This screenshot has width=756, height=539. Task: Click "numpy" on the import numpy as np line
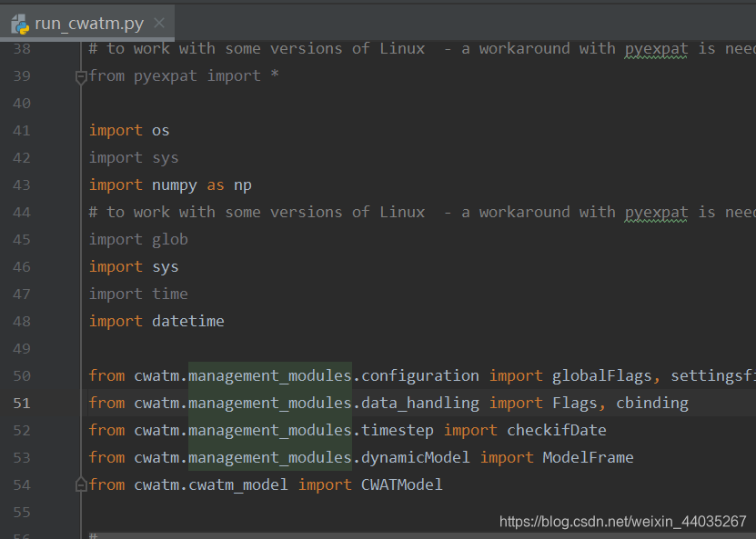click(x=175, y=185)
